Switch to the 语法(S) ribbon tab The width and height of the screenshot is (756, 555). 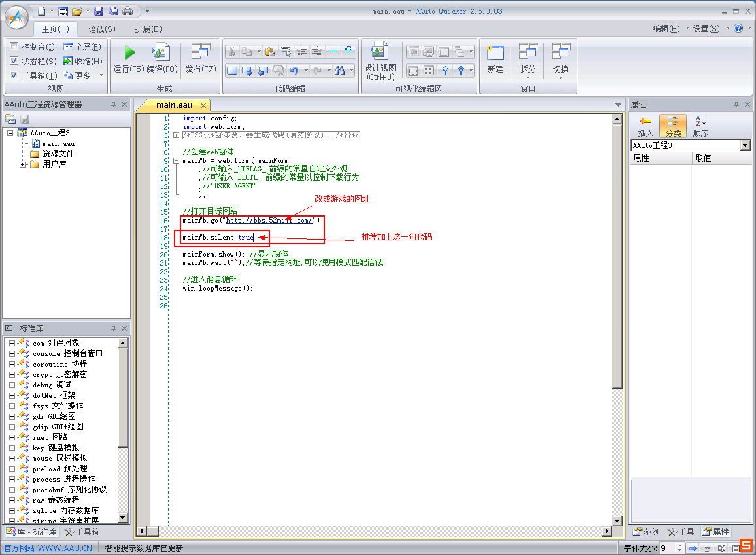(x=102, y=29)
